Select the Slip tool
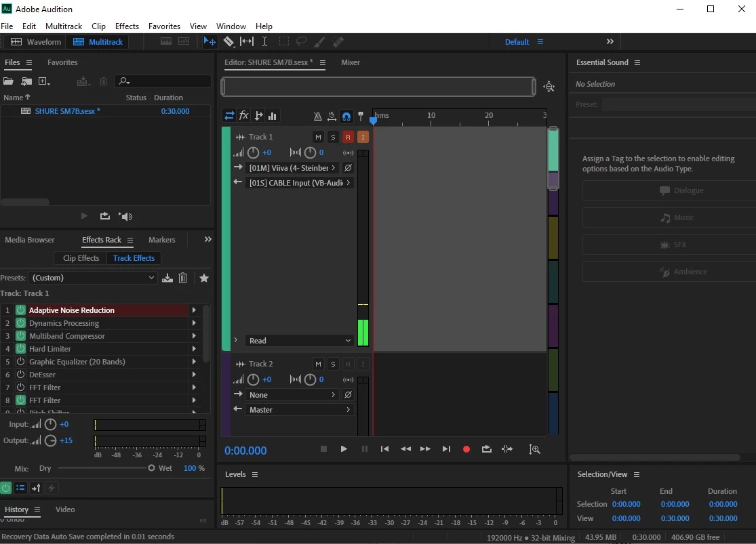This screenshot has height=544, width=756. [246, 41]
